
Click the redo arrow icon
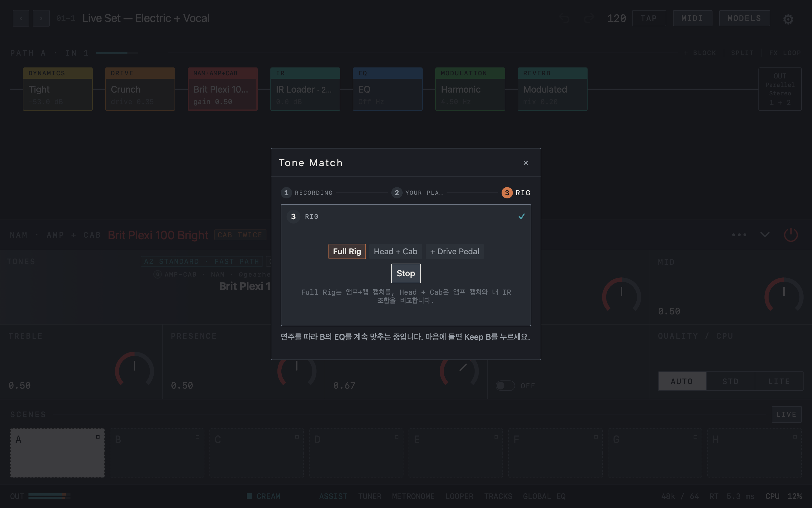click(x=589, y=18)
